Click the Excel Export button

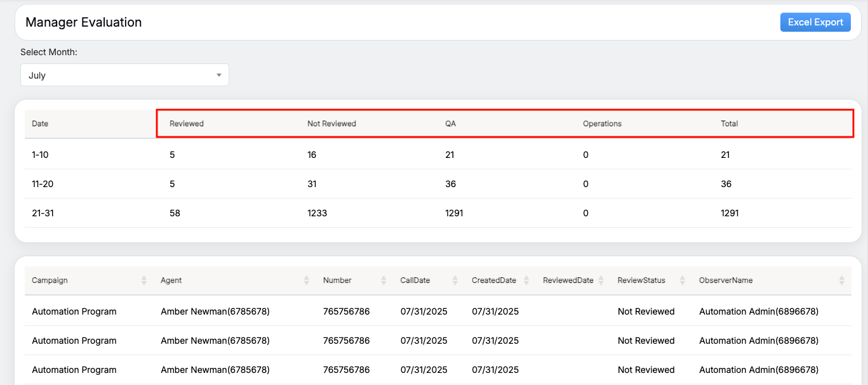815,22
